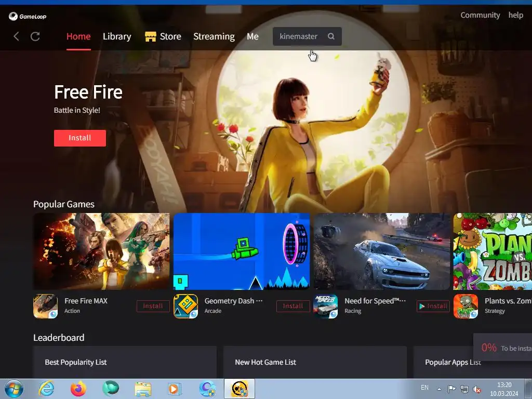Open Need for Speed app icon
532x399 pixels.
325,306
